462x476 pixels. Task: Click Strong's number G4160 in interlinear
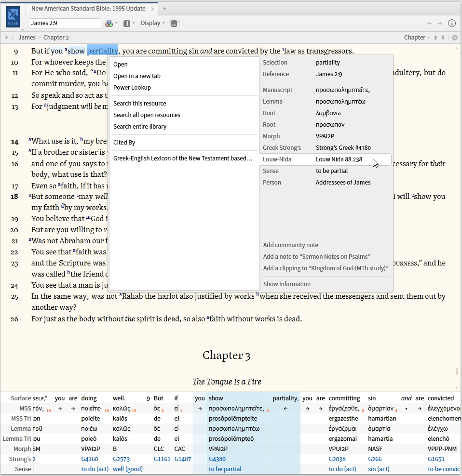point(90,459)
